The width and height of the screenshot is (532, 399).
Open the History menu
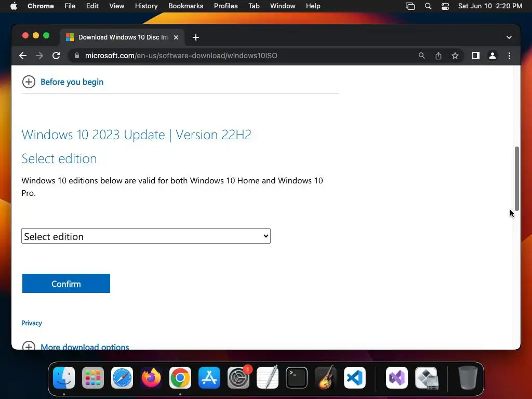[146, 6]
